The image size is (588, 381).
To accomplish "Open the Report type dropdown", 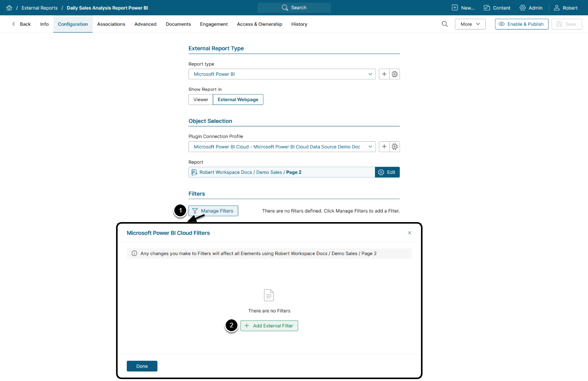I will point(282,74).
